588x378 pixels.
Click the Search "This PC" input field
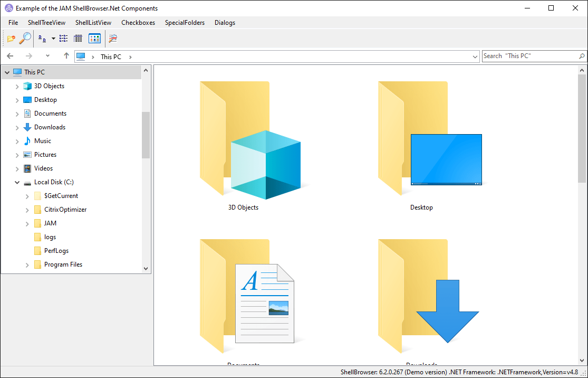(529, 56)
